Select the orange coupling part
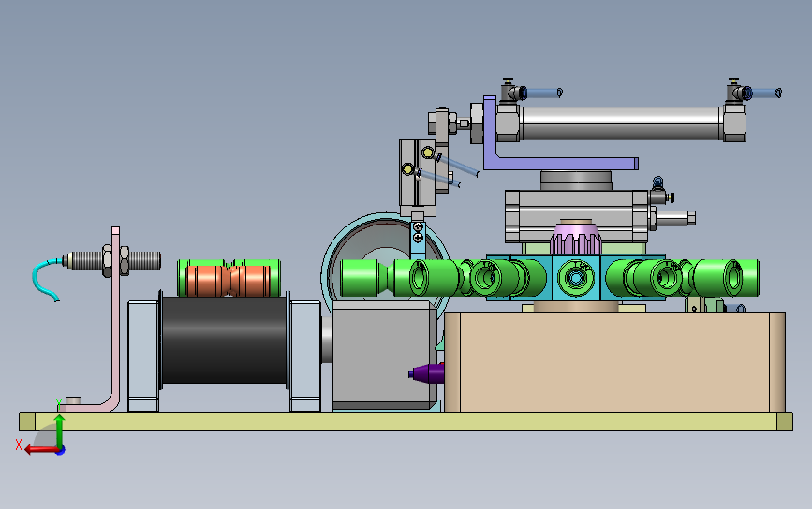The image size is (812, 509). pyautogui.click(x=229, y=281)
